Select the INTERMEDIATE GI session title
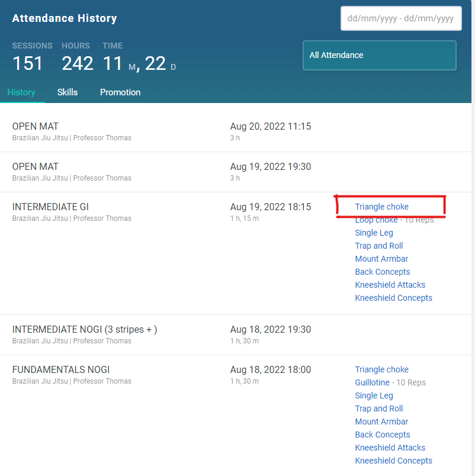This screenshot has height=476, width=475. coord(50,207)
